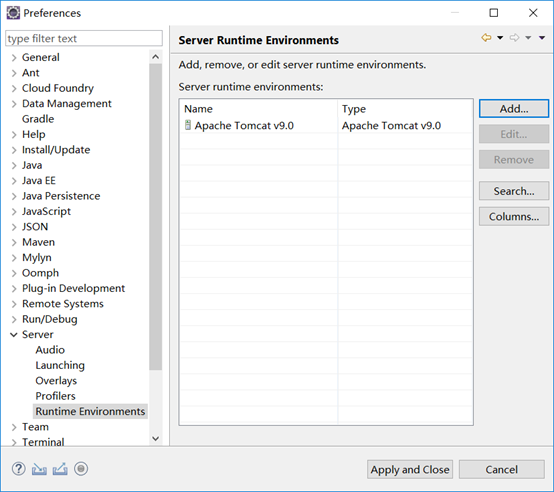Expand the Java Persistence node
This screenshot has height=492, width=554.
14,196
